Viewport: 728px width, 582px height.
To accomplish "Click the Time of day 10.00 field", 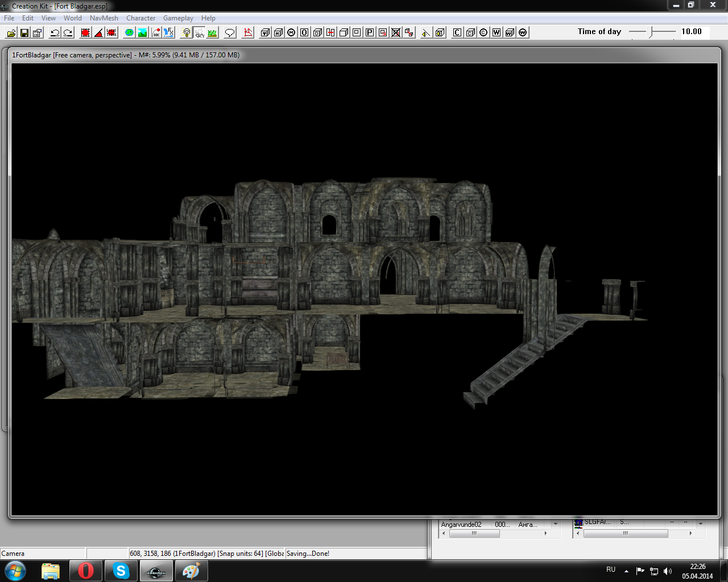I will (694, 32).
